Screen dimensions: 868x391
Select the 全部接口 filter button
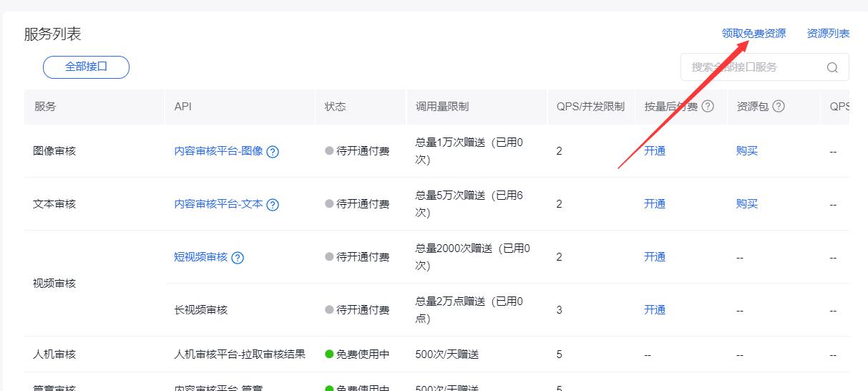pyautogui.click(x=86, y=67)
